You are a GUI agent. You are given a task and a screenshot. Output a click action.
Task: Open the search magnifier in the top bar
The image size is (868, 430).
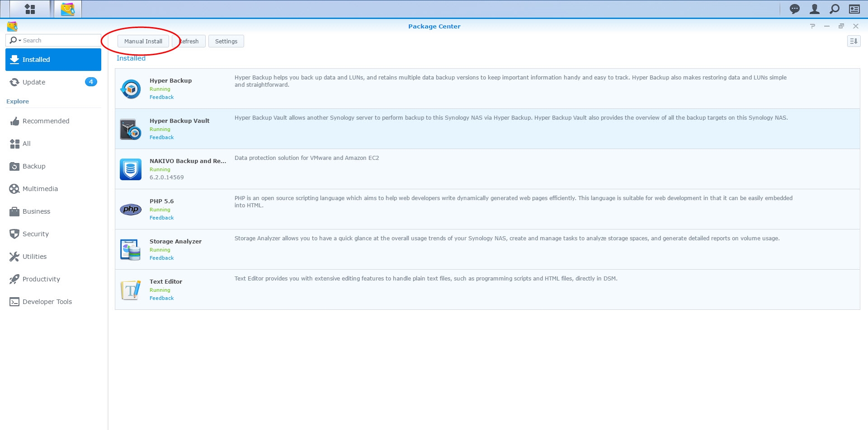coord(834,9)
